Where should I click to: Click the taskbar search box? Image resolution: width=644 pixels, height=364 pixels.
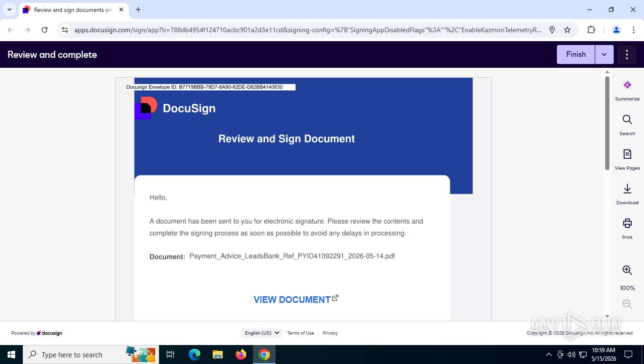(91, 355)
